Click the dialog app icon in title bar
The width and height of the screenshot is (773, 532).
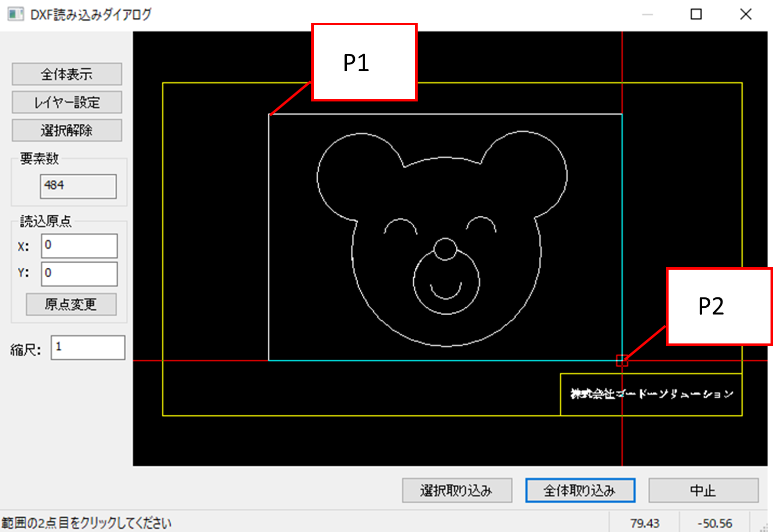[x=16, y=14]
